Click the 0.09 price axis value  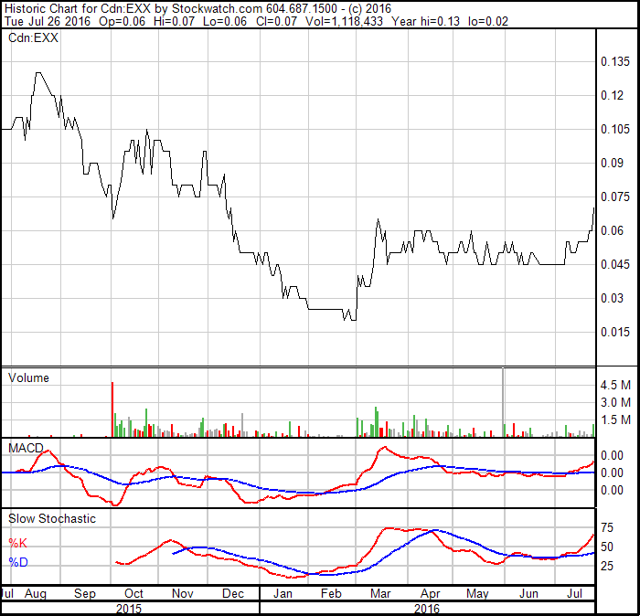[x=612, y=163]
